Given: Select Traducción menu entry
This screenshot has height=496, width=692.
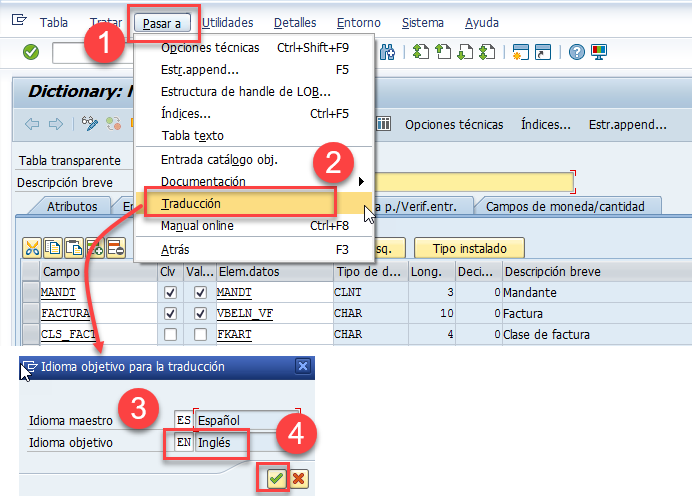Looking at the screenshot, I should point(254,203).
